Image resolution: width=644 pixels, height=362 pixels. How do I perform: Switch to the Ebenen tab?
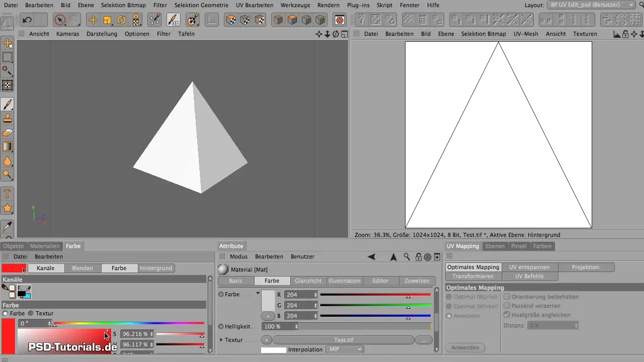(495, 246)
